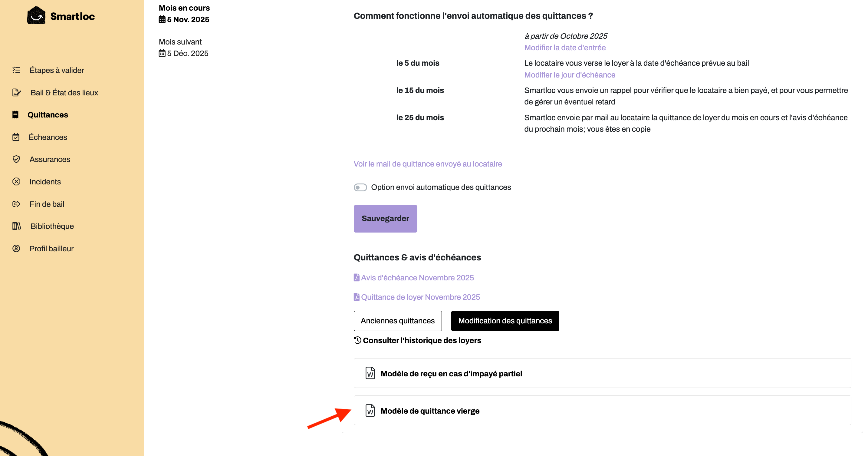Click the Fin de bail exit icon
This screenshot has width=868, height=456.
[16, 204]
